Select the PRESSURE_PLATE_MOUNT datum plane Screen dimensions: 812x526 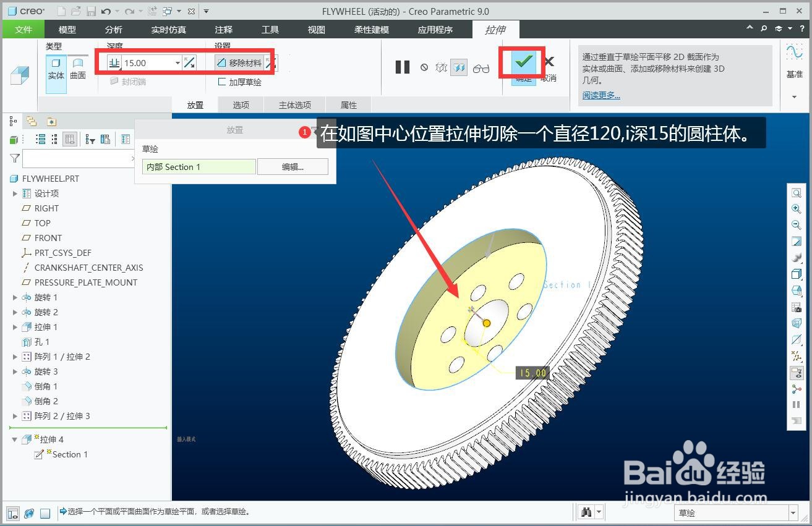click(x=85, y=282)
